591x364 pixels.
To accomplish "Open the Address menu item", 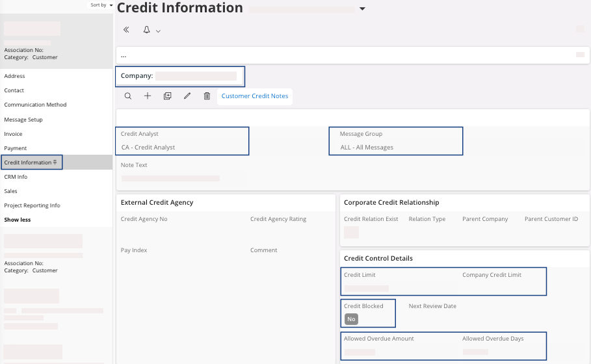I will tap(14, 76).
